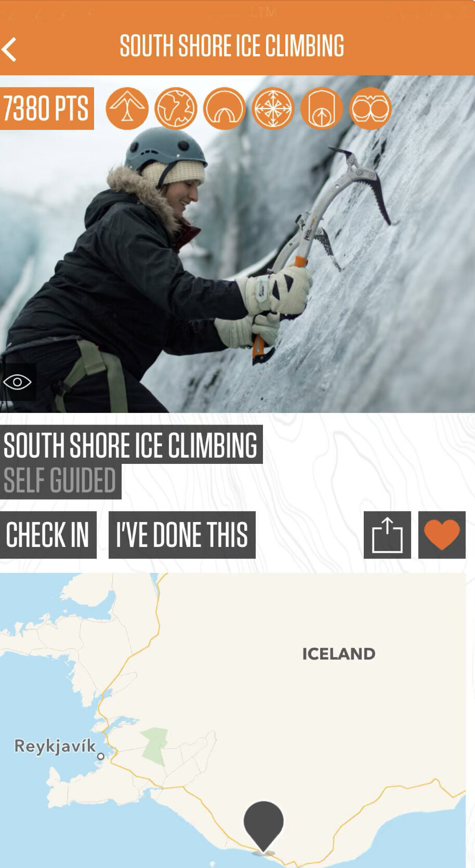Tap the compass rose badge icon
475x868 pixels.
coord(273,109)
